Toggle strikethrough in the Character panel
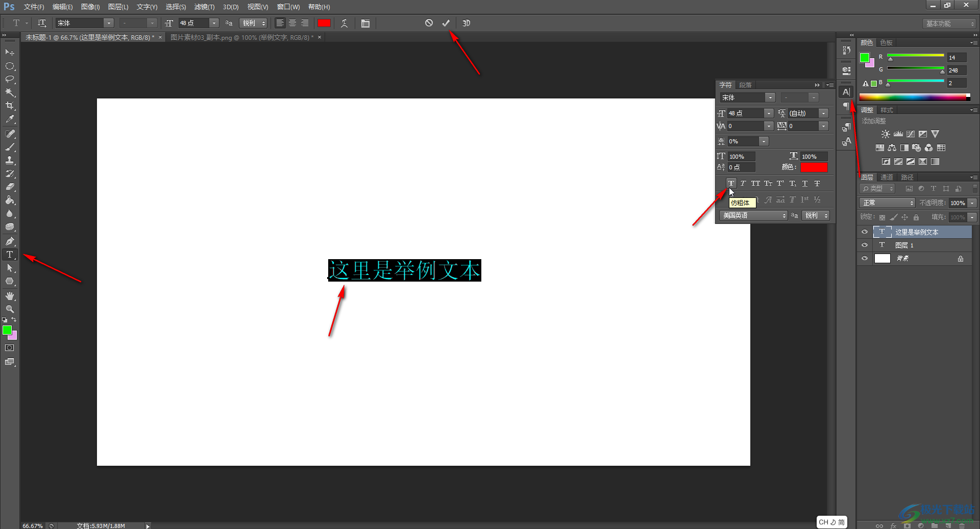This screenshot has height=529, width=980. (x=817, y=183)
